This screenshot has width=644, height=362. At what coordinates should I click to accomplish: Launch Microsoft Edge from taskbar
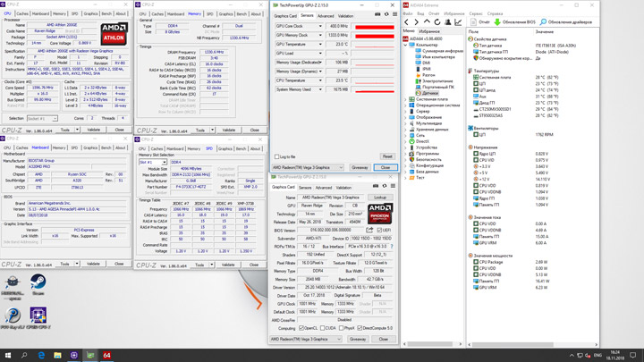click(41, 356)
